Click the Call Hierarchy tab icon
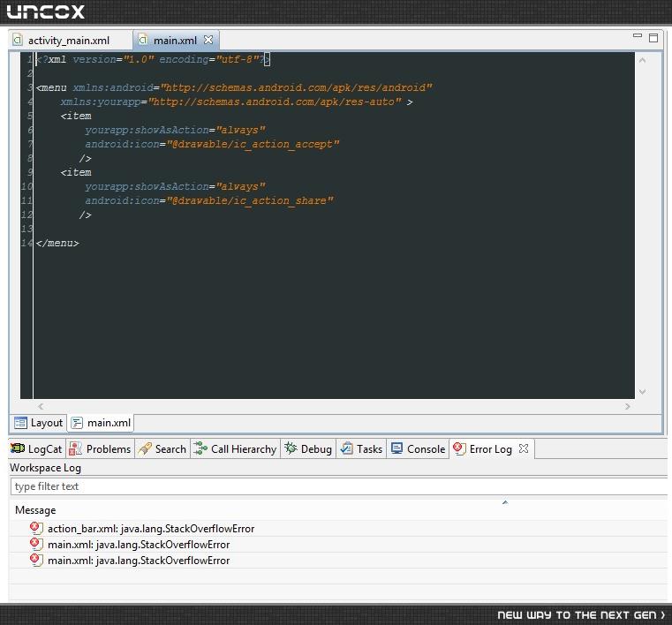 pos(200,448)
